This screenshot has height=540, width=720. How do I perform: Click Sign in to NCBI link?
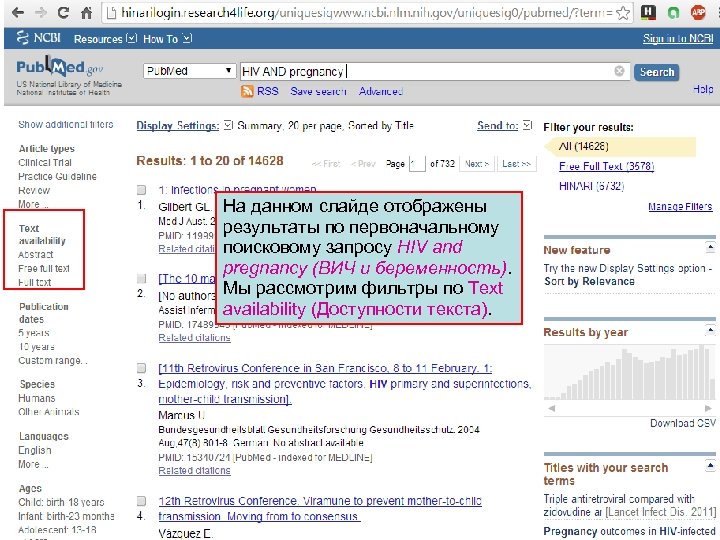(x=678, y=39)
